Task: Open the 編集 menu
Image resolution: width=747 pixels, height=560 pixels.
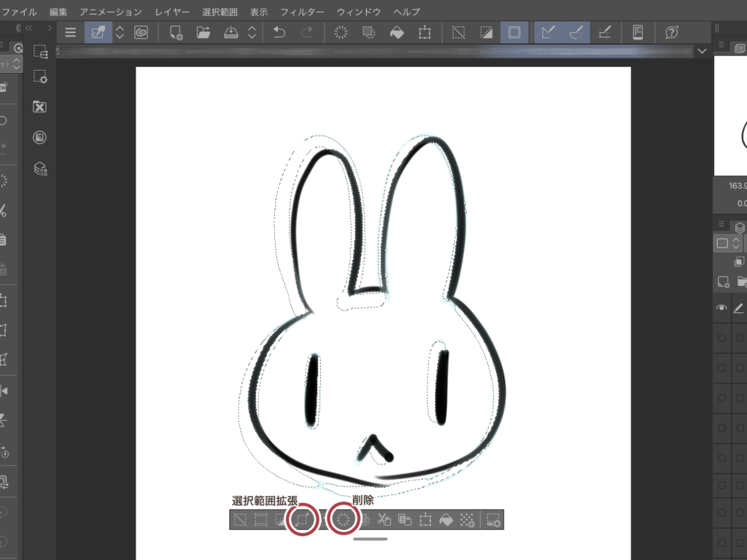Action: point(58,12)
